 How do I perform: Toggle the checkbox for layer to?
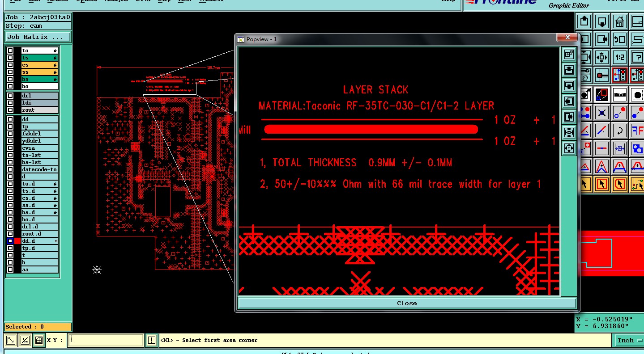tap(10, 51)
